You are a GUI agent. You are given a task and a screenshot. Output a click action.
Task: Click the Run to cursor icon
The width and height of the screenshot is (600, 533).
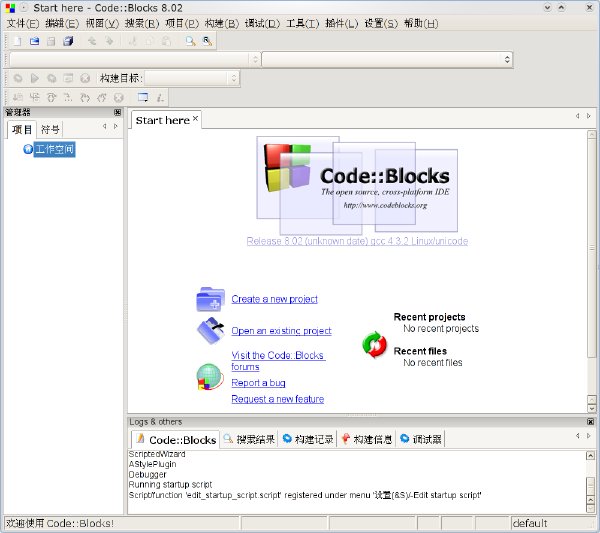pyautogui.click(x=34, y=98)
